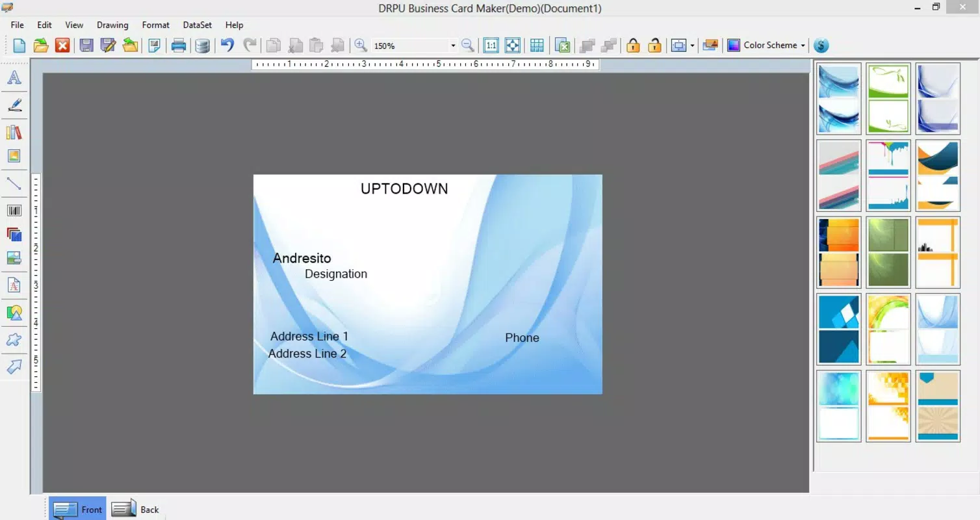Select the Designation text on card

pyautogui.click(x=336, y=274)
